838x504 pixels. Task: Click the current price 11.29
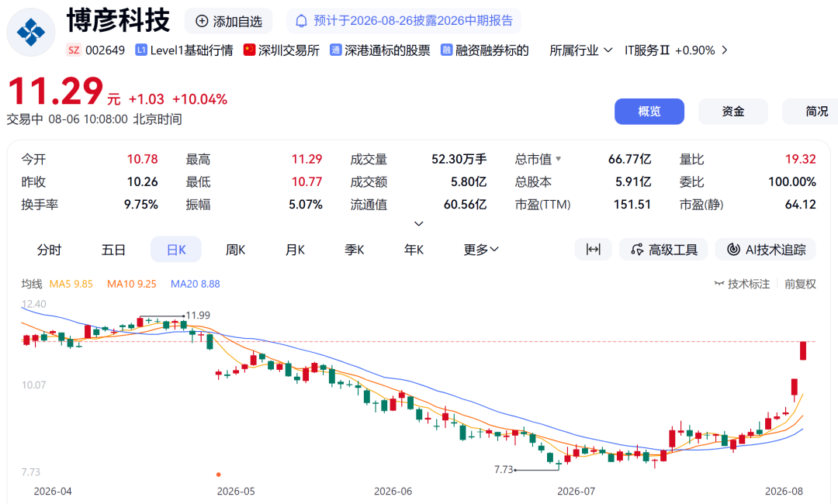click(55, 91)
